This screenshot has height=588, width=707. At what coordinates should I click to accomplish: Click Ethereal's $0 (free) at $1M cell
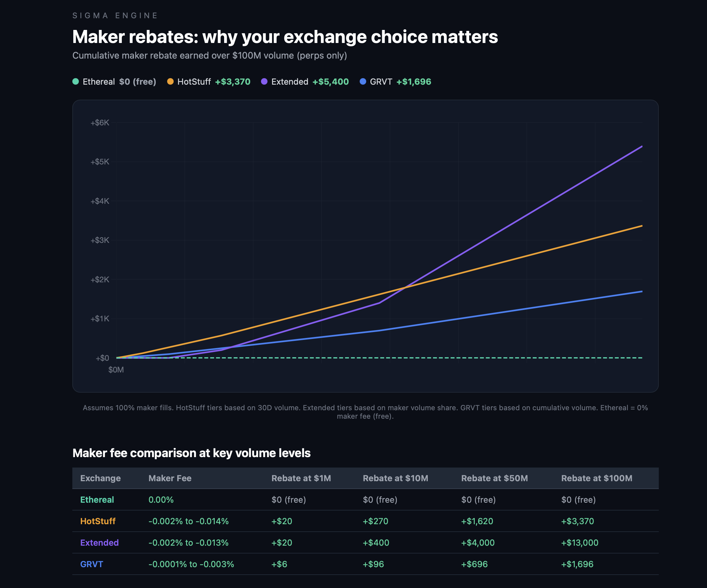(289, 499)
